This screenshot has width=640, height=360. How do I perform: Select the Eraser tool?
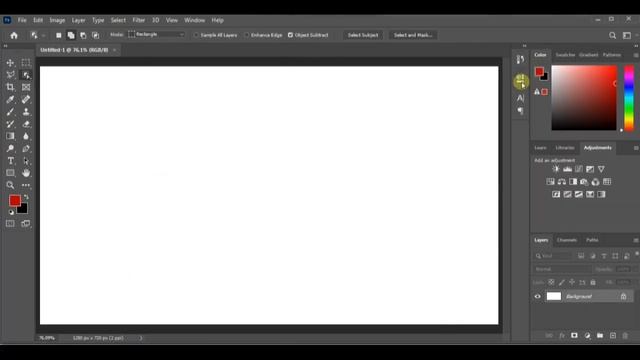[x=26, y=124]
